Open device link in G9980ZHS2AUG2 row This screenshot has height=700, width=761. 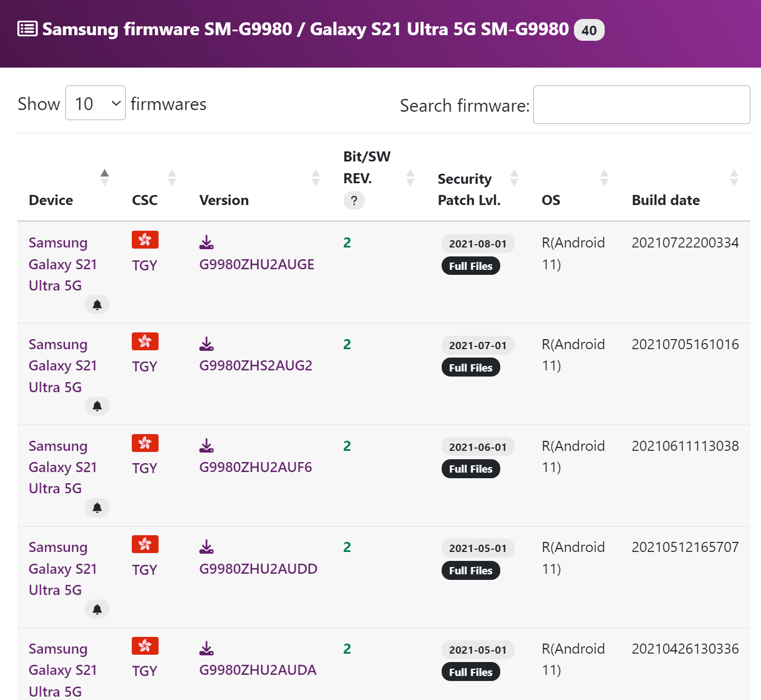pos(63,366)
